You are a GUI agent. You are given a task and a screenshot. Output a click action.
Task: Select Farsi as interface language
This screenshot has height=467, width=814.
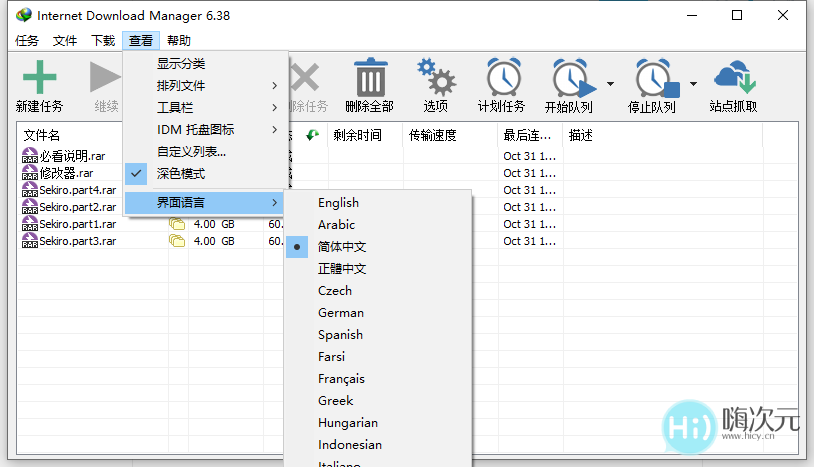click(378, 356)
